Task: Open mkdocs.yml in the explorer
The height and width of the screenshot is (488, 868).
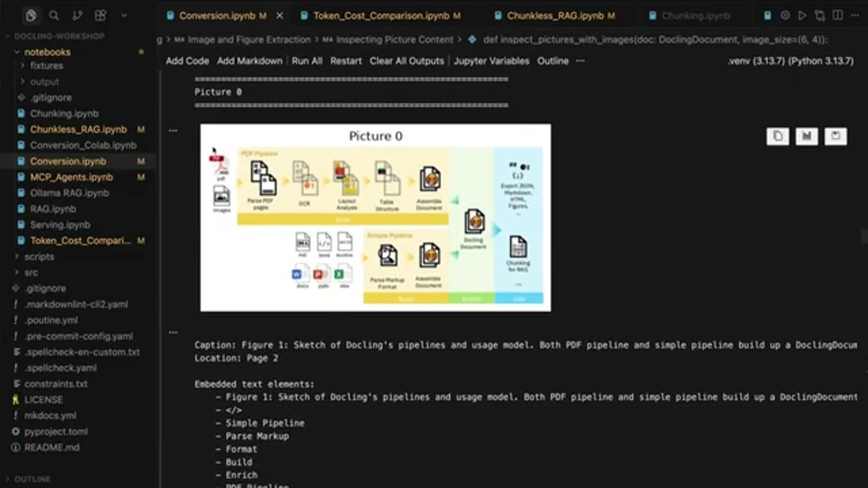Action: pos(50,415)
